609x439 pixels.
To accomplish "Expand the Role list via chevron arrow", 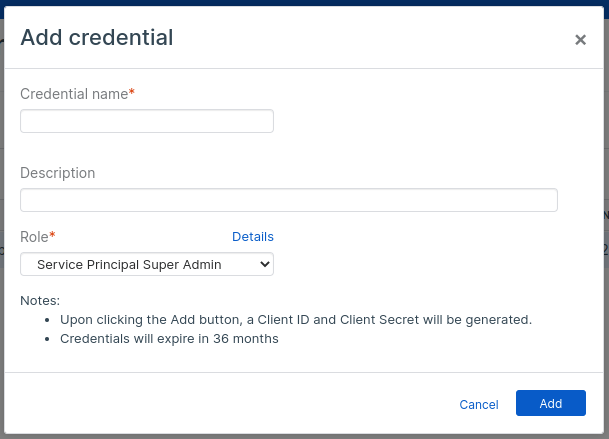I will click(265, 264).
